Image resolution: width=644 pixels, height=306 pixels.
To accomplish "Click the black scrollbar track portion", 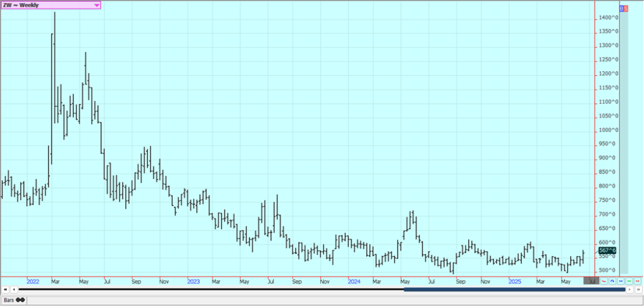I will (x=211, y=290).
